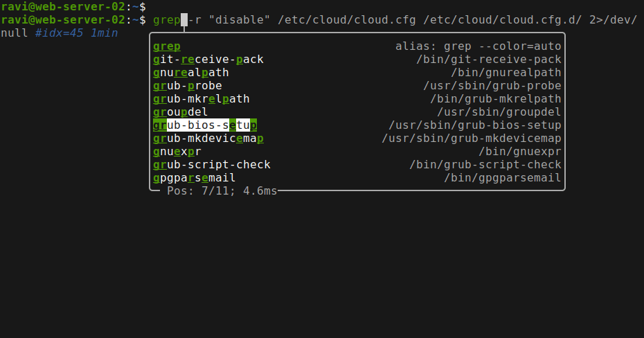
Task: Click the /bin/gpgparsemail path text
Action: 502,178
